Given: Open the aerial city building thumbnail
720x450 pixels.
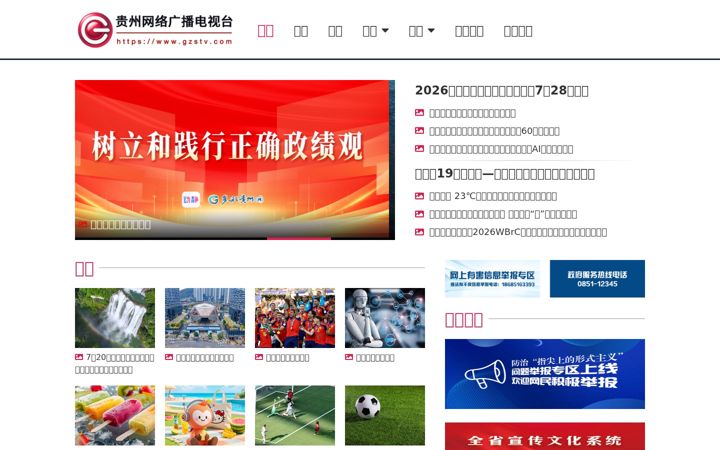Looking at the screenshot, I should pos(205,318).
